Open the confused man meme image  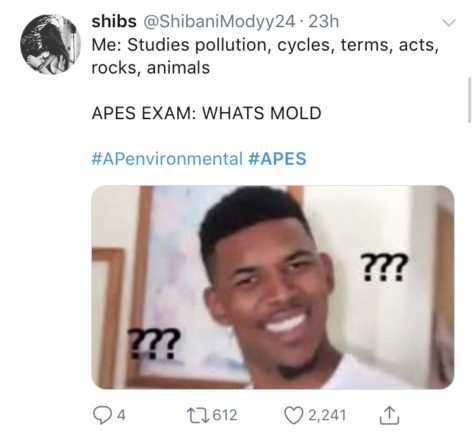click(273, 287)
